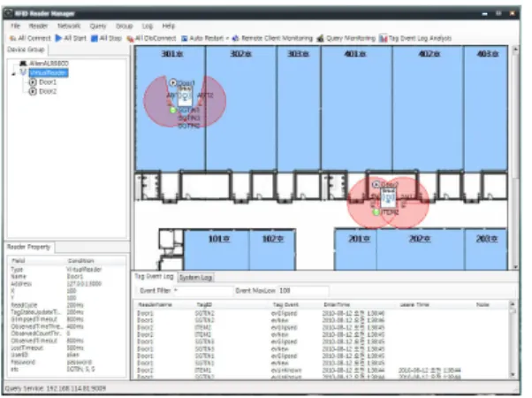Switch to the System Log tab

coord(196,278)
